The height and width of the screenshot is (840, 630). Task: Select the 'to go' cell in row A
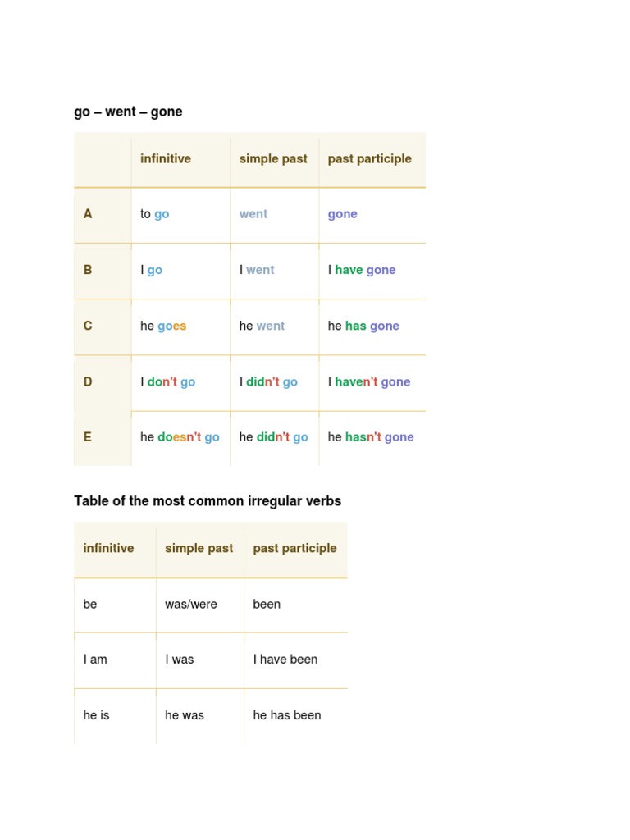[155, 214]
